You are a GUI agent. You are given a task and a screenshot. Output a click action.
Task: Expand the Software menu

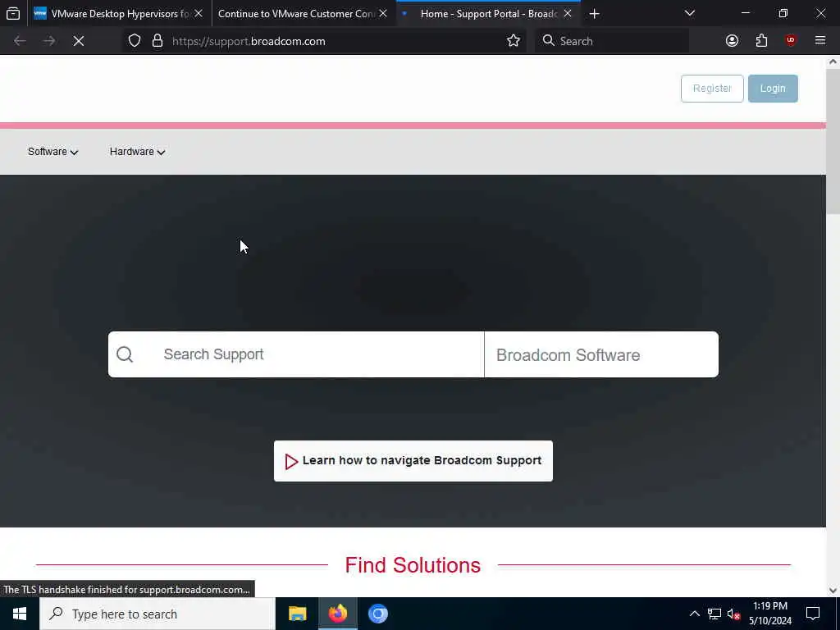click(x=53, y=152)
